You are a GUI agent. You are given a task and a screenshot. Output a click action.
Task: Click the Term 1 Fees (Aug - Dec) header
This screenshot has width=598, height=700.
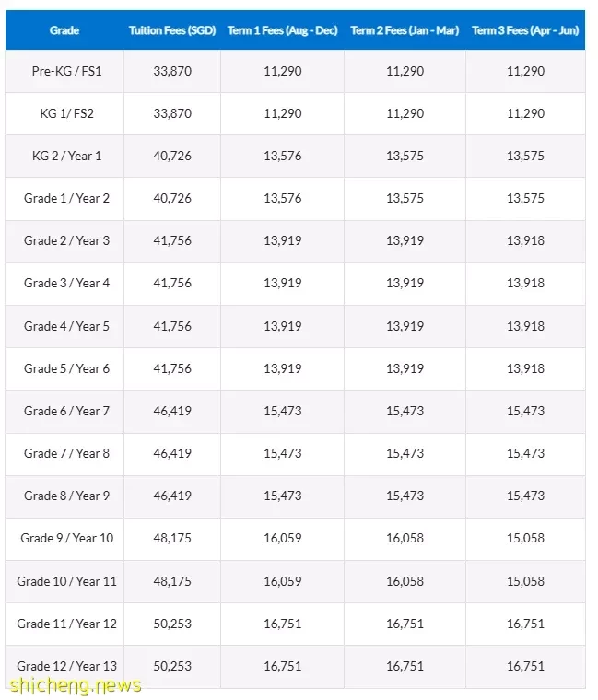[282, 30]
